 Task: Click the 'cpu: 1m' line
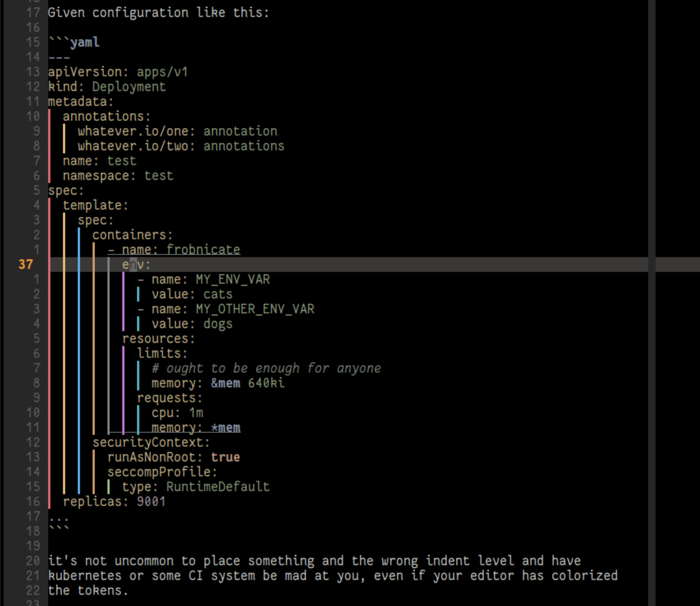[x=177, y=413]
